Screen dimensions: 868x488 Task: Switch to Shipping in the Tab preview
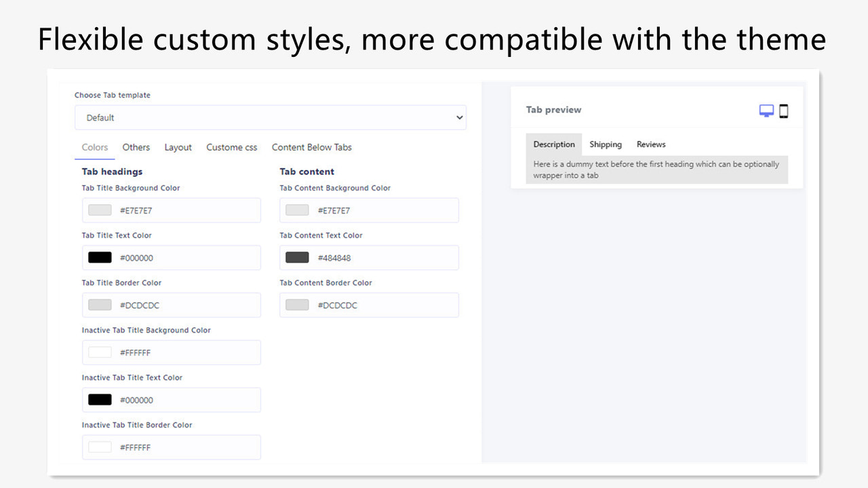(606, 144)
